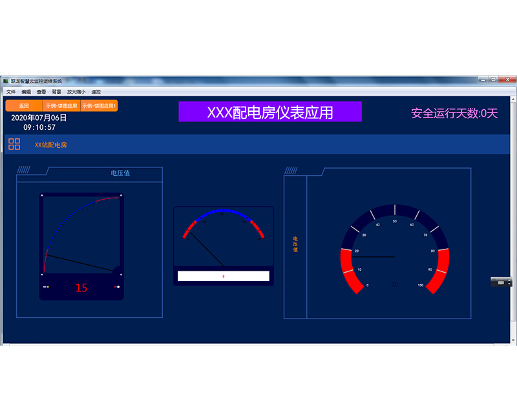This screenshot has height=420, width=517.
Task: Click the vertical 电压值 label on right panel
Action: coord(295,244)
